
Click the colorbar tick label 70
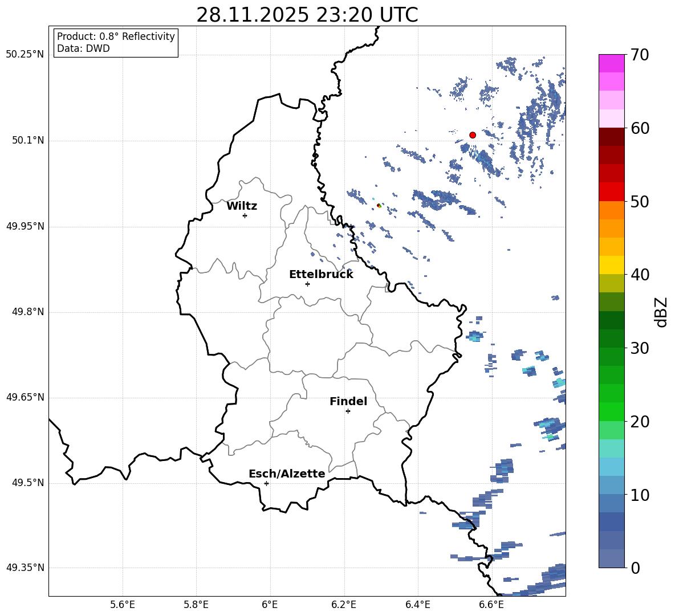click(640, 55)
